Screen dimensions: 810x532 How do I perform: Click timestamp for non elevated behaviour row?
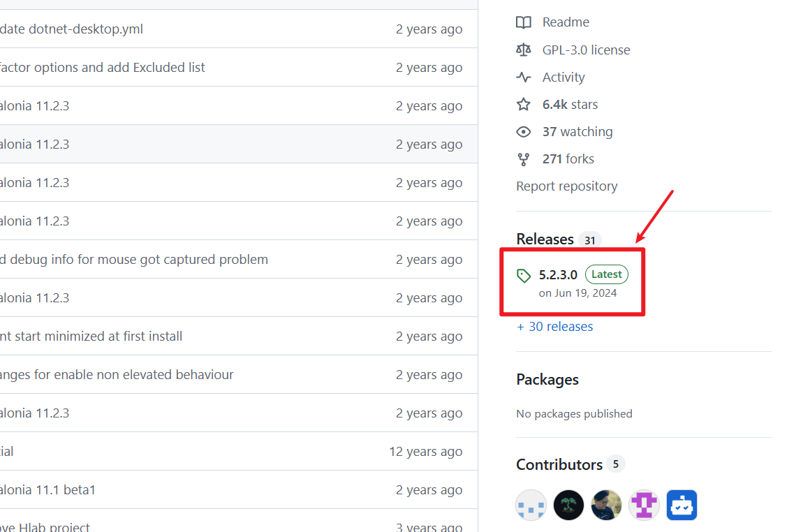tap(429, 375)
